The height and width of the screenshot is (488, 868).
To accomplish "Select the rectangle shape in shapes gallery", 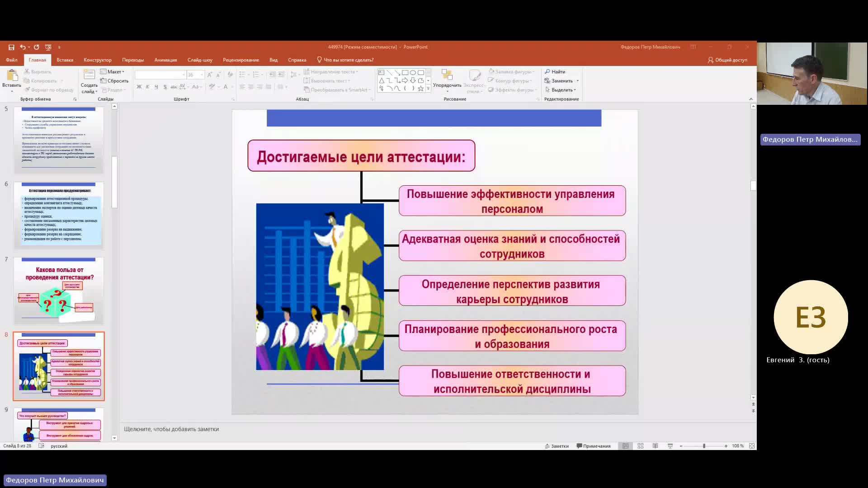I will coord(405,72).
